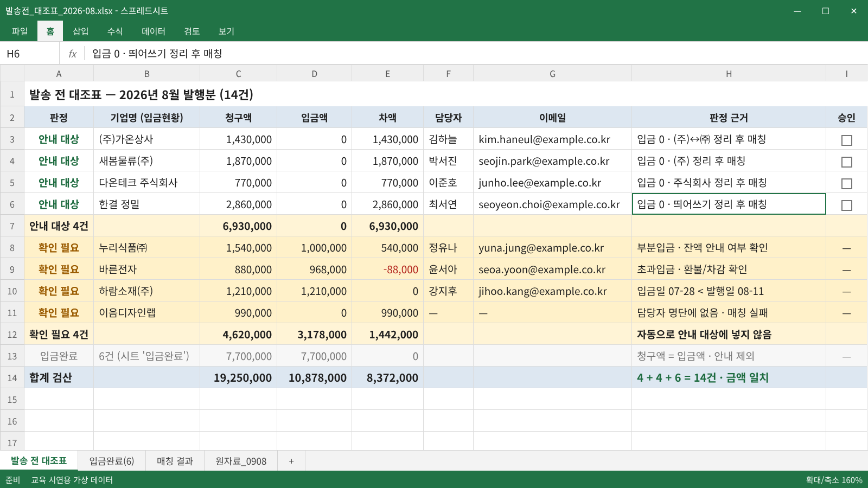Select the 부분입금 · 잔액 안내 여부 확인 cell

729,248
